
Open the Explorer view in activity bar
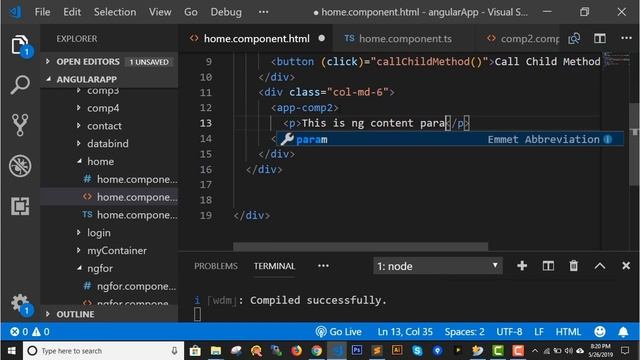[x=20, y=45]
